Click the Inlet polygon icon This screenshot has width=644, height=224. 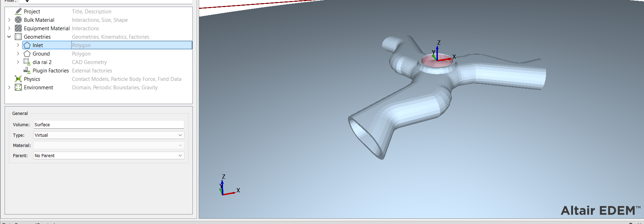[27, 45]
